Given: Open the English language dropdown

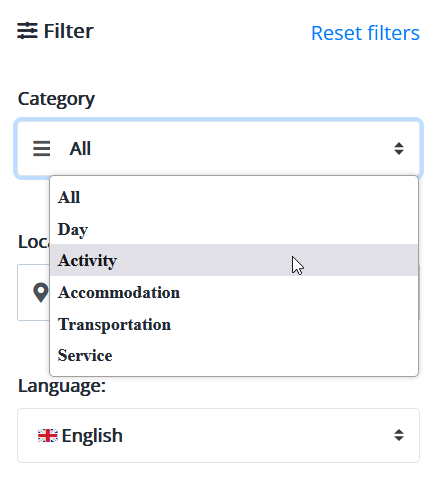Looking at the screenshot, I should [218, 435].
